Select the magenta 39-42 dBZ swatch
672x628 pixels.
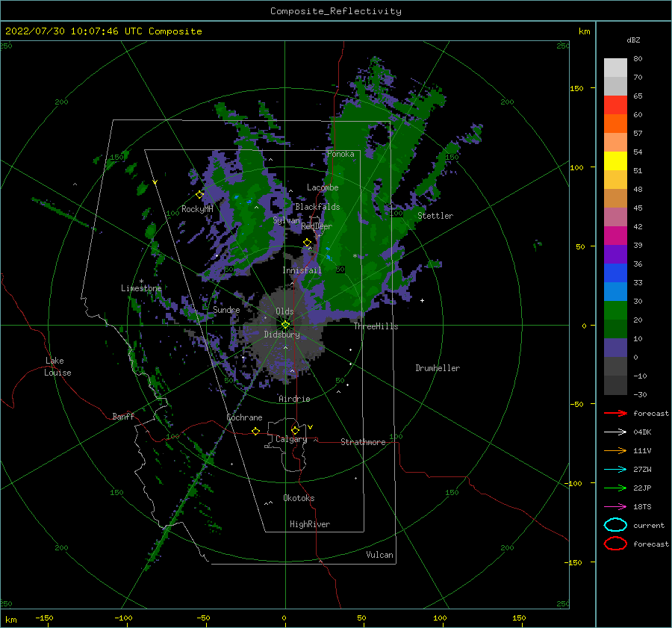(x=615, y=235)
